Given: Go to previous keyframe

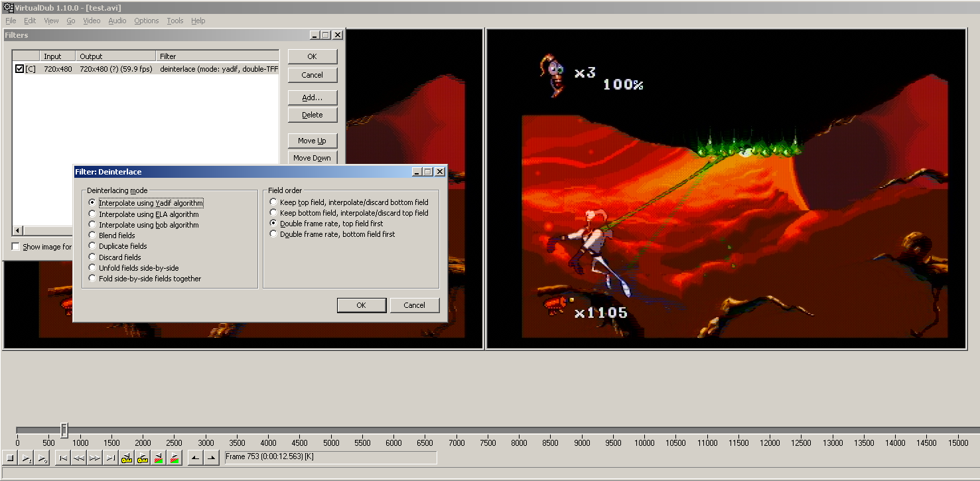Looking at the screenshot, I should (x=127, y=458).
